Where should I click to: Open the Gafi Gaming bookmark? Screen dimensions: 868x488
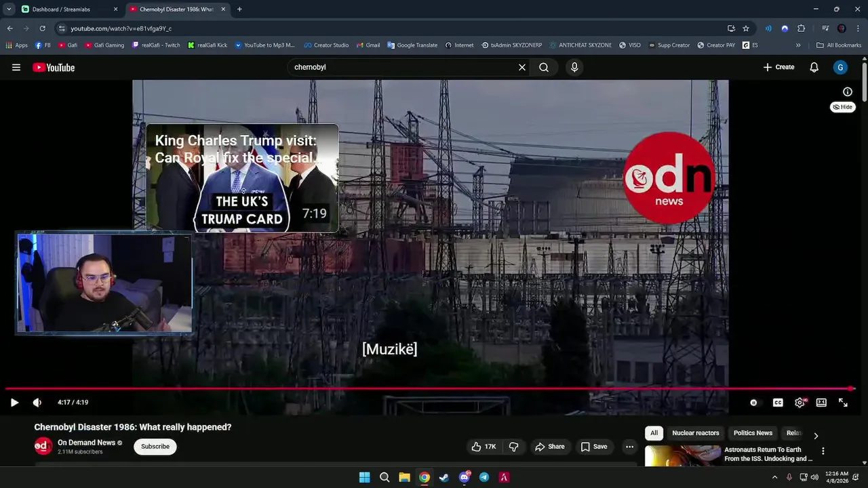click(x=104, y=45)
